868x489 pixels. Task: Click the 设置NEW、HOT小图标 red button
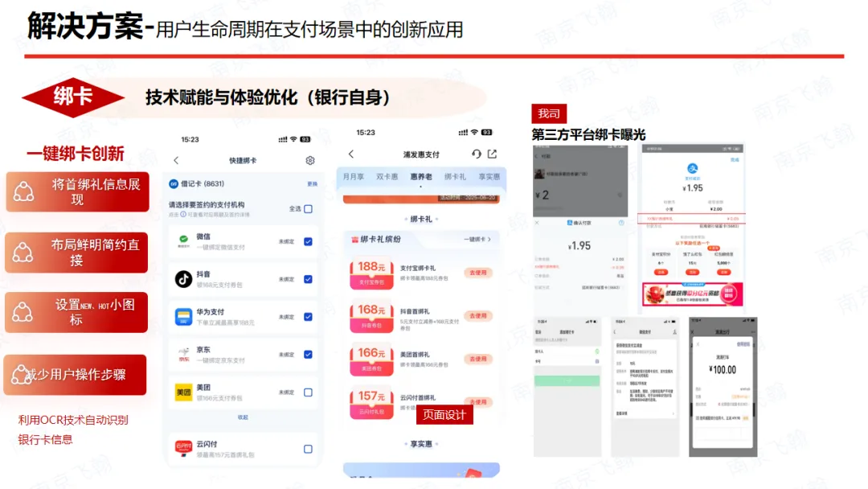pyautogui.click(x=76, y=312)
